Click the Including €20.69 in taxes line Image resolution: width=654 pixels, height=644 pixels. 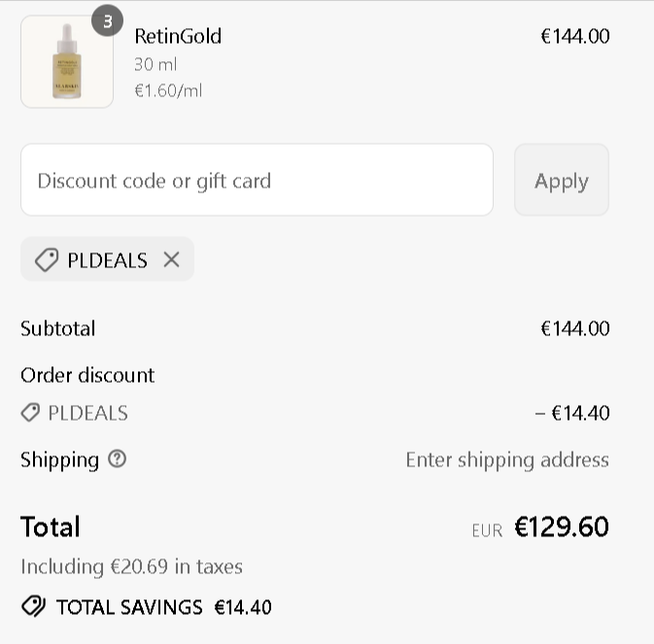(131, 566)
